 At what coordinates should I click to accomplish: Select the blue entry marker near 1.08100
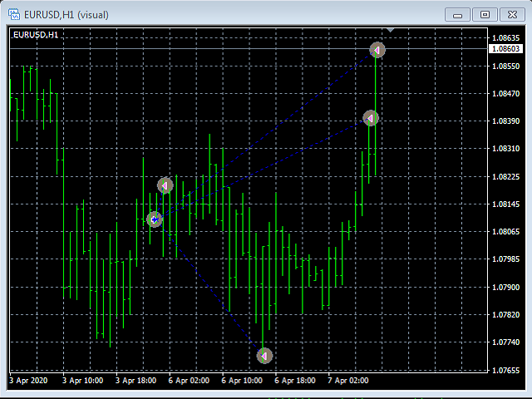pos(155,219)
